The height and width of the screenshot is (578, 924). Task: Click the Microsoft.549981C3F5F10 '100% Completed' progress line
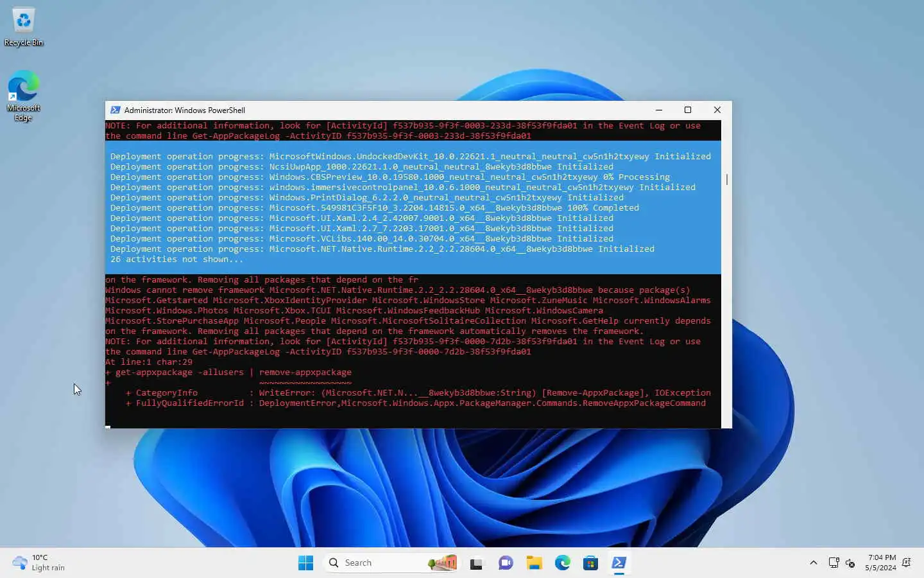tap(375, 208)
